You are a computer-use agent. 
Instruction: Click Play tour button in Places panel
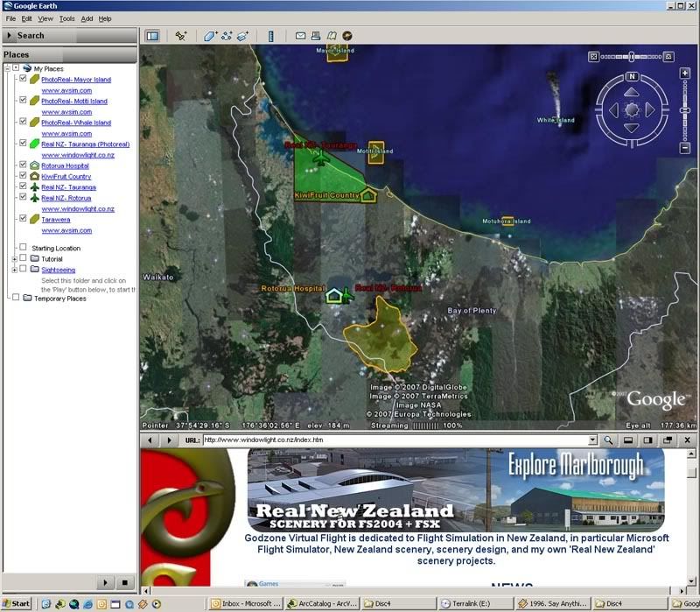(105, 582)
